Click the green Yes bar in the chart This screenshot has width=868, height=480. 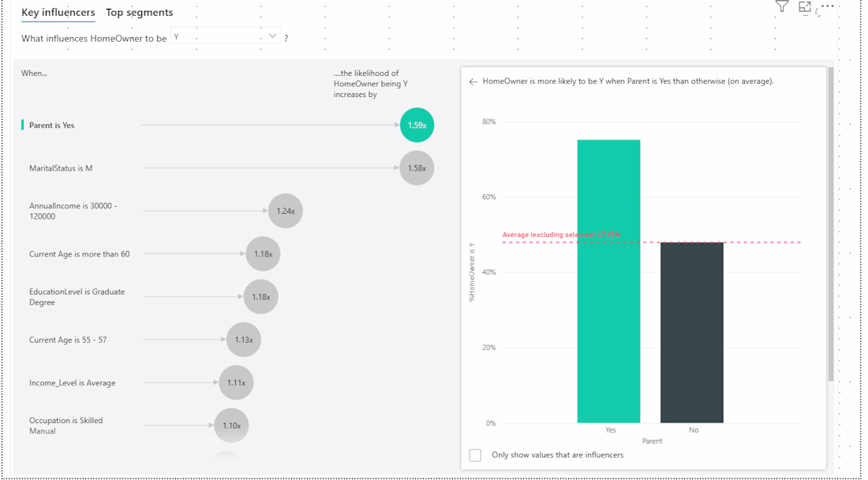click(609, 281)
